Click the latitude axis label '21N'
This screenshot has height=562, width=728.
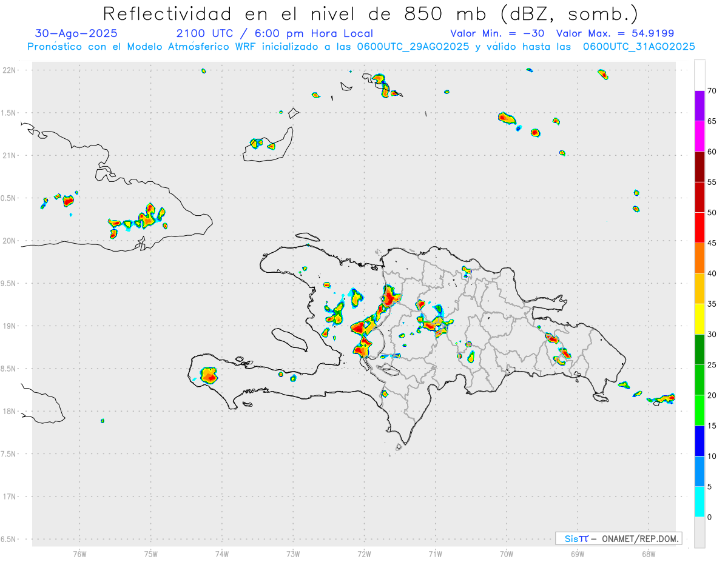click(9, 156)
